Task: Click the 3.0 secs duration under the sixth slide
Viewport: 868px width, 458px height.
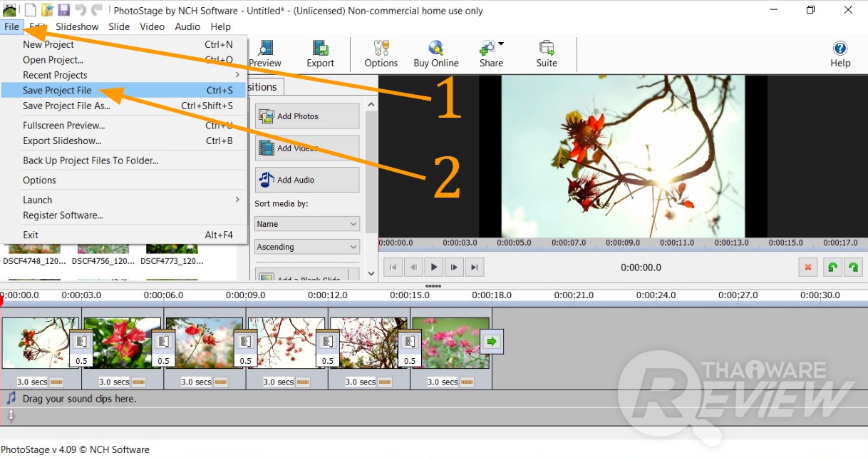Action: [x=443, y=382]
